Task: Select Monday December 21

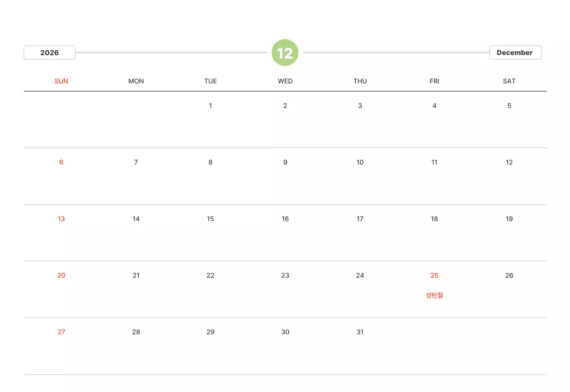Action: point(136,275)
